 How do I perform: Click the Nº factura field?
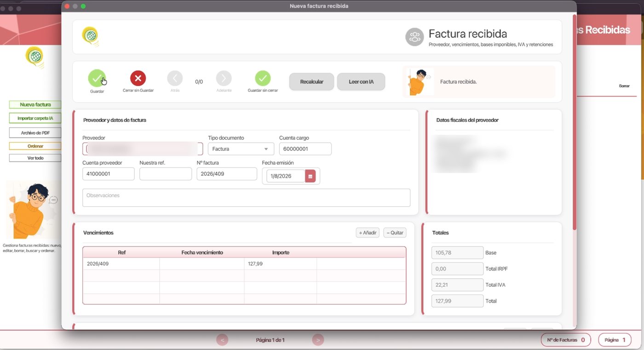(227, 174)
